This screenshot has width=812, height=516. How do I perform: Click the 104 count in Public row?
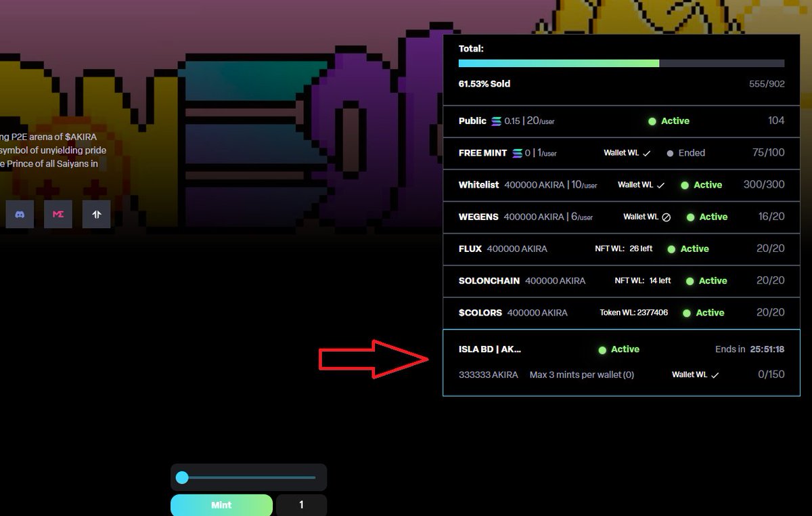[x=776, y=121]
